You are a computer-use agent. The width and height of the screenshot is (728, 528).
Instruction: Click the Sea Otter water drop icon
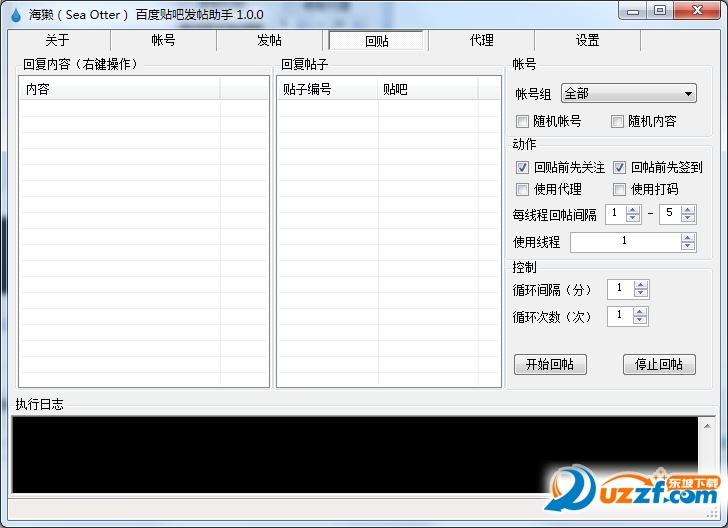pos(16,15)
